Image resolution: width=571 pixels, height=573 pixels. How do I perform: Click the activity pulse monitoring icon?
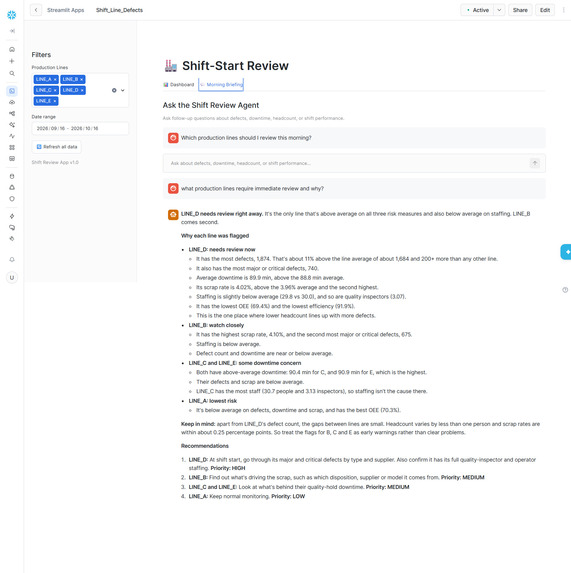(x=12, y=136)
